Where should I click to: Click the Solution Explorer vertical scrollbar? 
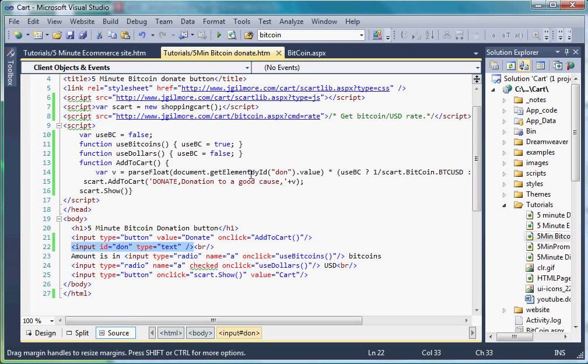pyautogui.click(x=576, y=132)
